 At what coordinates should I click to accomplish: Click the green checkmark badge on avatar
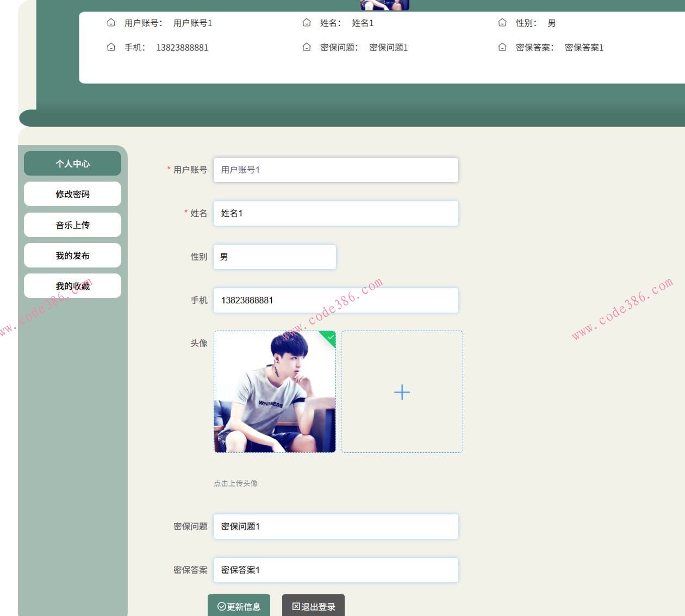pos(329,337)
